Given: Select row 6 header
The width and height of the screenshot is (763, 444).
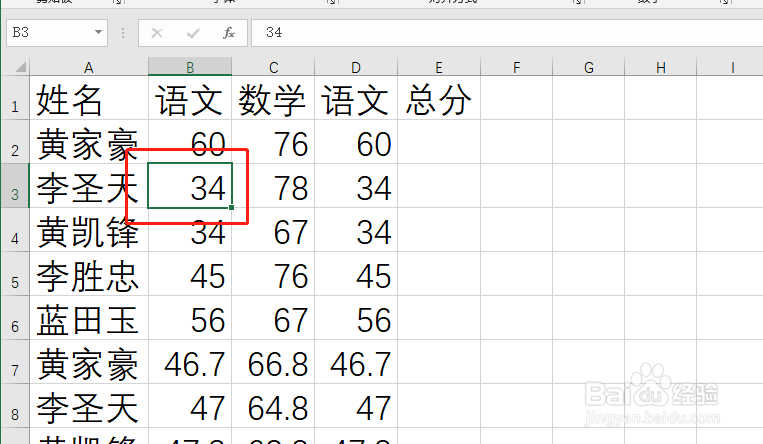Looking at the screenshot, I should [x=15, y=317].
